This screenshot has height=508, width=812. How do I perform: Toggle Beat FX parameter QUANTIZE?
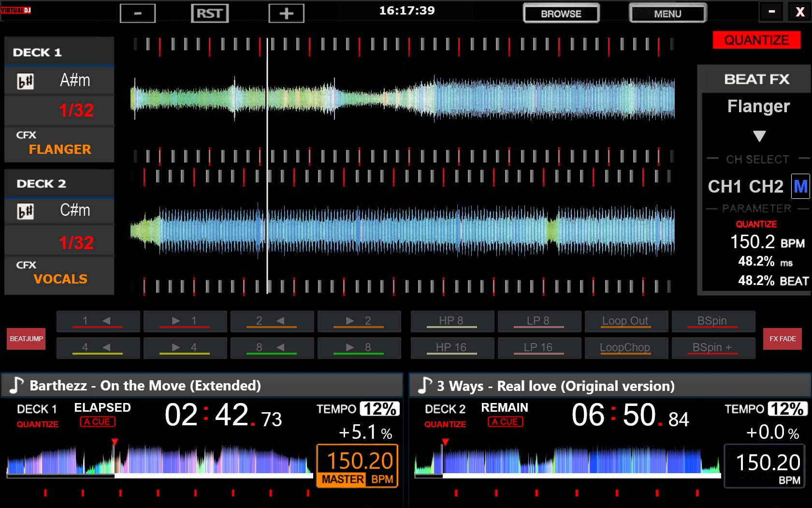pyautogui.click(x=756, y=224)
